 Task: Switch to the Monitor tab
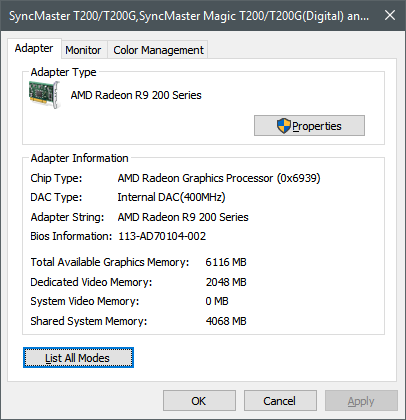coord(83,50)
